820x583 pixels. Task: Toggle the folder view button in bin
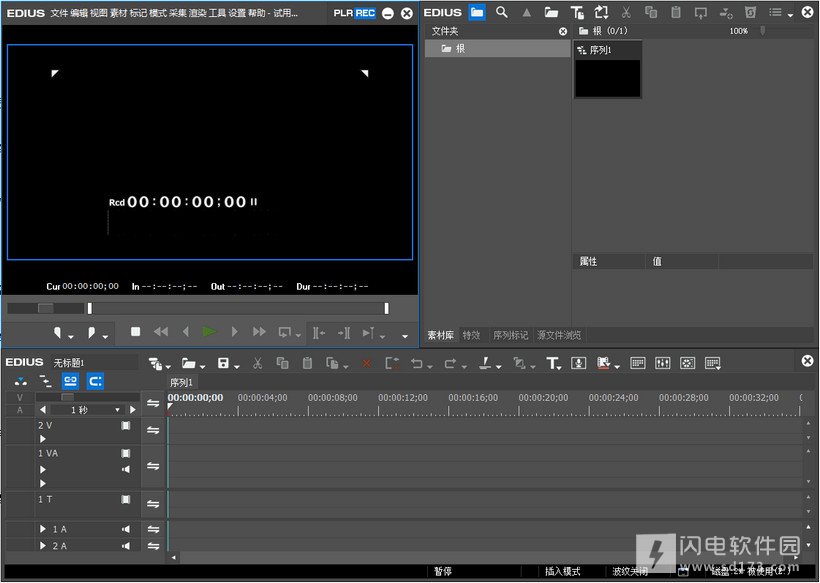477,13
